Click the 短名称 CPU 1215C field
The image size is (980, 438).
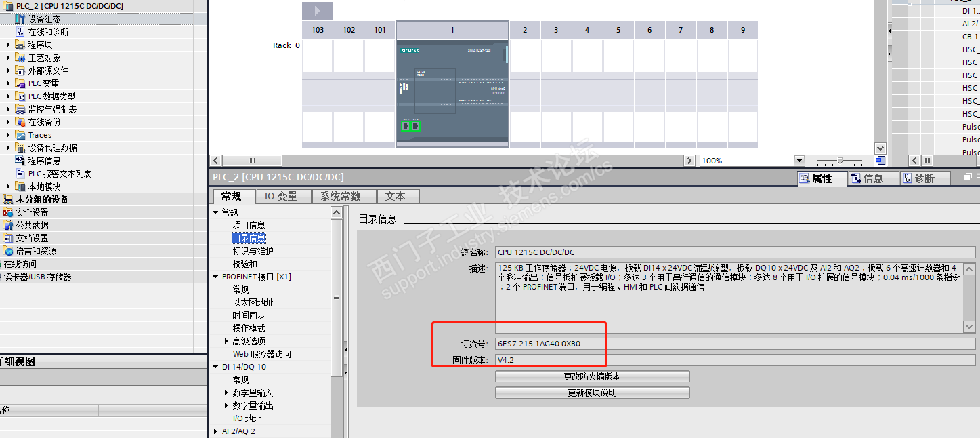point(736,252)
